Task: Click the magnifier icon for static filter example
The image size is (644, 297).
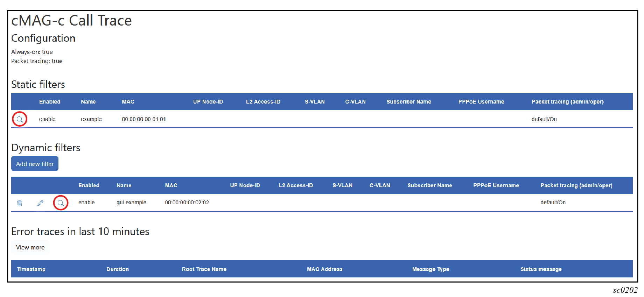Action: click(x=20, y=119)
